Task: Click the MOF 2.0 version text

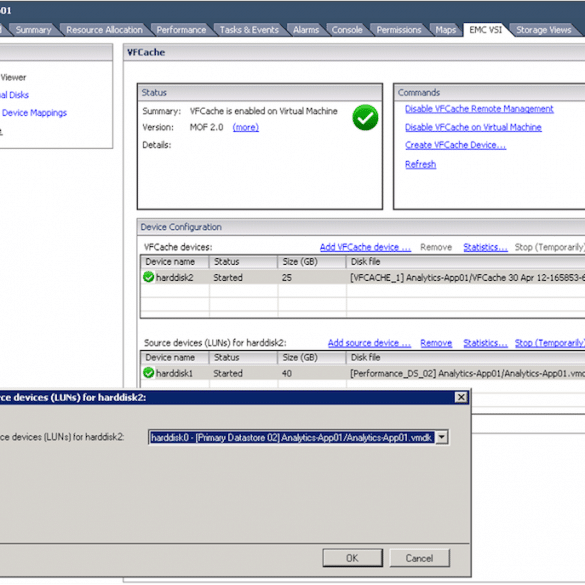Action: [206, 127]
